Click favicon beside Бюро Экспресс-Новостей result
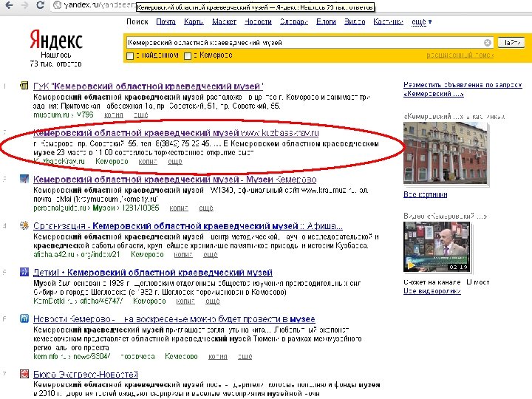Viewport: 532px width, 399px height. click(24, 374)
